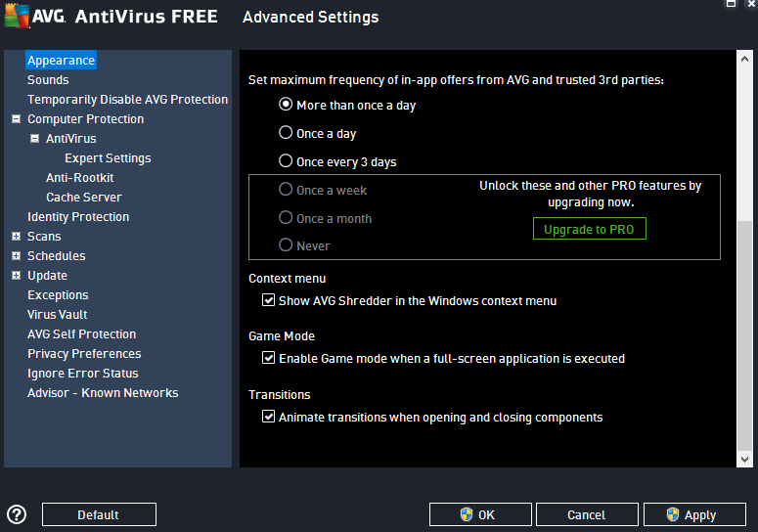The width and height of the screenshot is (758, 532).
Task: Click the Default button
Action: [x=99, y=514]
